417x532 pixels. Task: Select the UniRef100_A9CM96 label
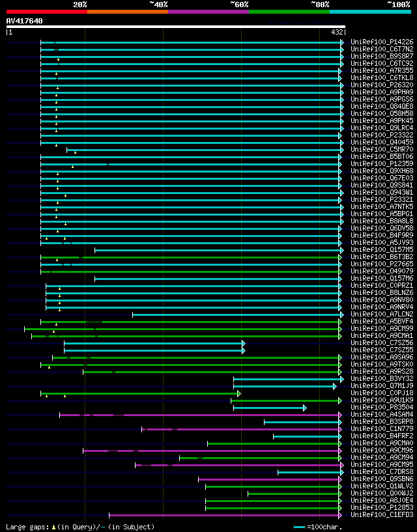click(382, 450)
